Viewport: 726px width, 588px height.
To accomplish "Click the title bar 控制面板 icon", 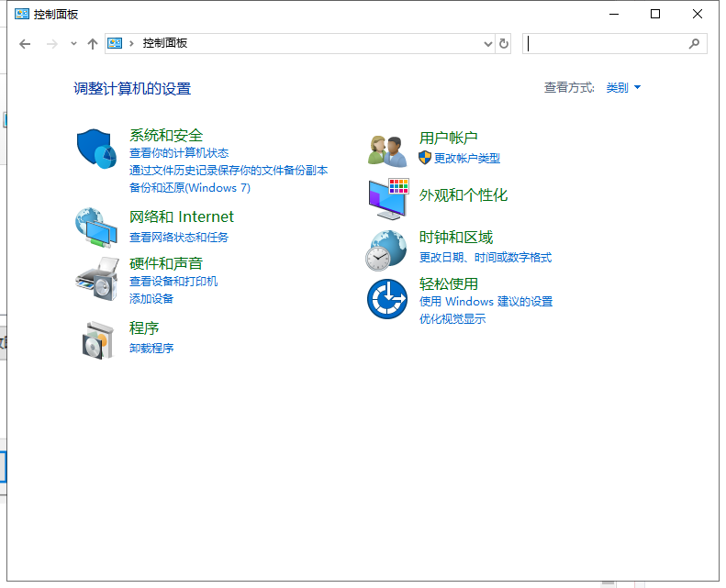I will click(22, 14).
